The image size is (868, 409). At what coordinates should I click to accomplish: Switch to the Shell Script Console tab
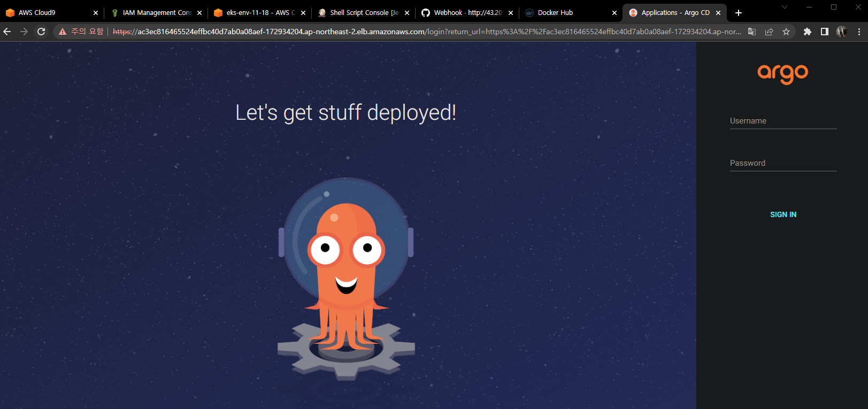364,12
